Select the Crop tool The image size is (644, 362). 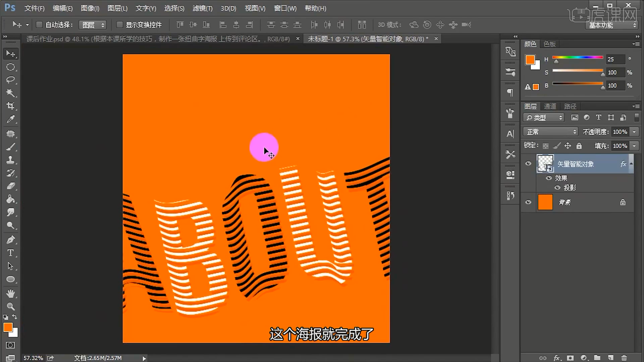tap(10, 106)
